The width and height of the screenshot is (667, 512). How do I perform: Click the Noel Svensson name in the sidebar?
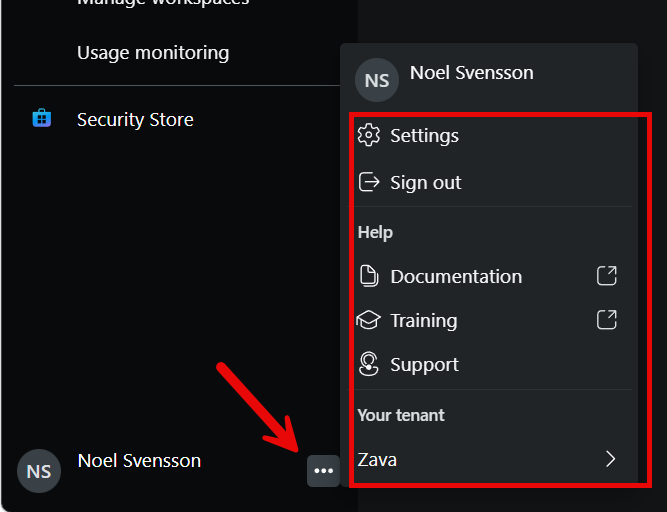(x=139, y=461)
